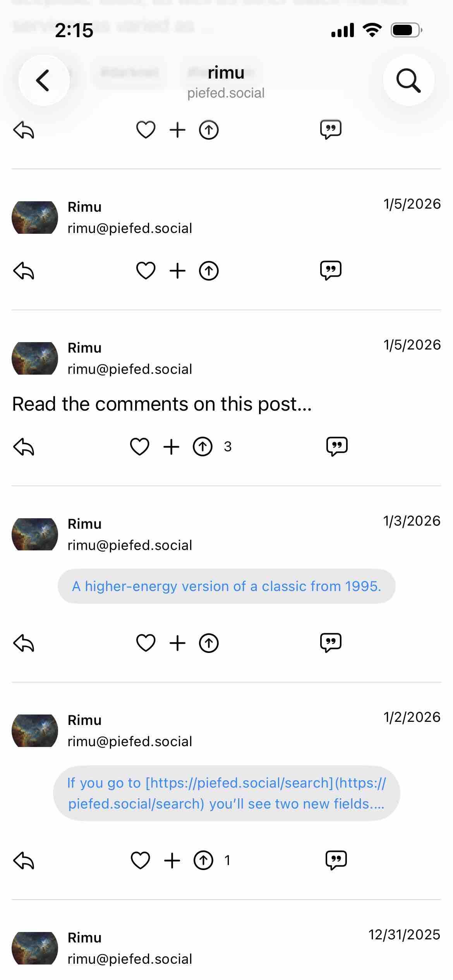Open search with the magnifier icon
Image resolution: width=453 pixels, height=980 pixels.
[x=408, y=80]
